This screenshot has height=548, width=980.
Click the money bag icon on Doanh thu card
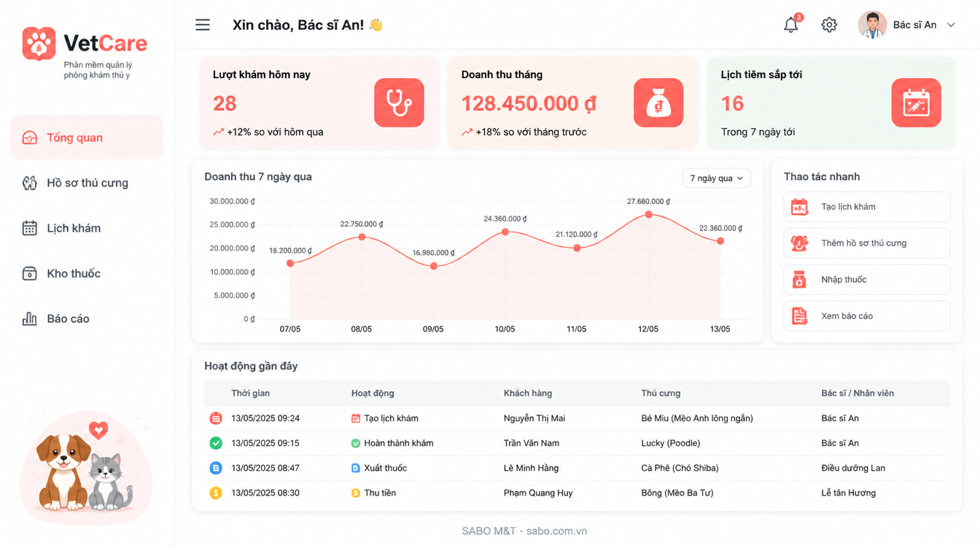click(658, 103)
